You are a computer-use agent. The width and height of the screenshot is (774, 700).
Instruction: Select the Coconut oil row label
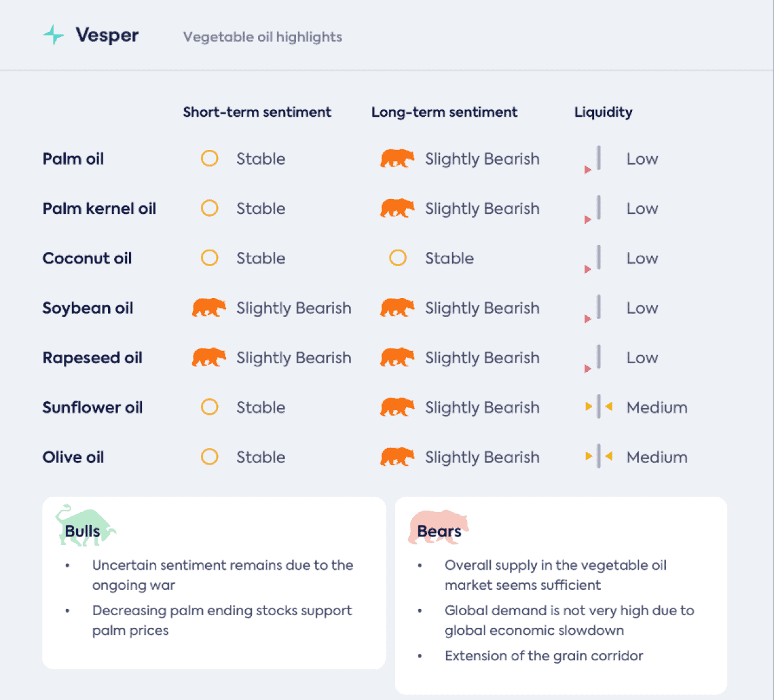(x=87, y=258)
